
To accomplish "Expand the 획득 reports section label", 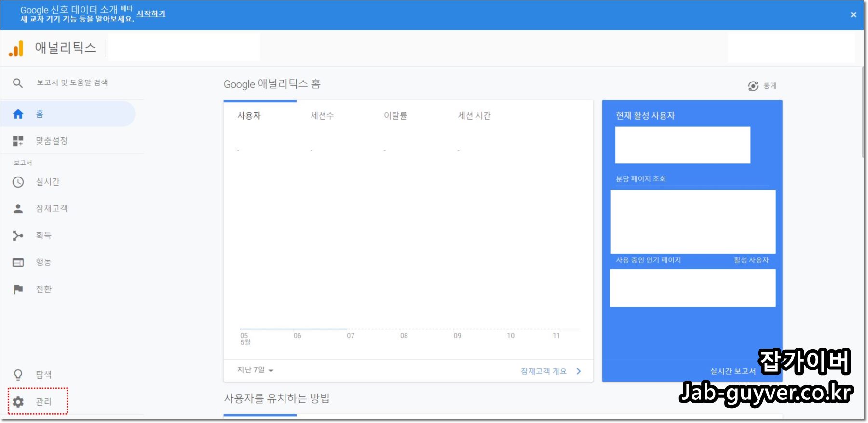I will pos(43,235).
